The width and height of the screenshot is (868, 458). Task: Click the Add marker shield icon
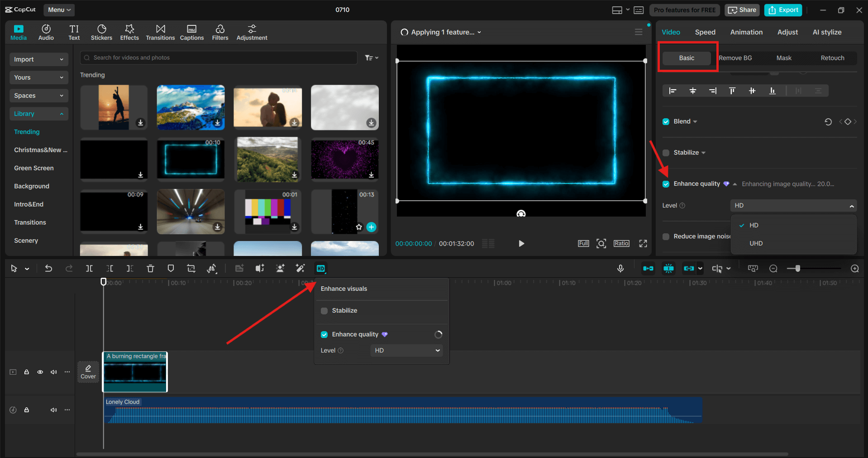[171, 269]
